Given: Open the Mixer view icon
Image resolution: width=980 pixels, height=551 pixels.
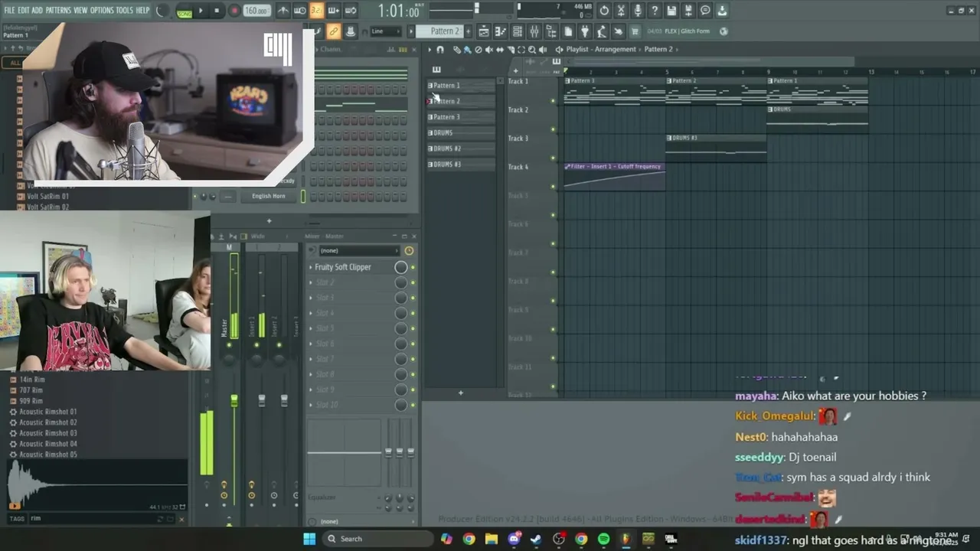Looking at the screenshot, I should coord(534,31).
